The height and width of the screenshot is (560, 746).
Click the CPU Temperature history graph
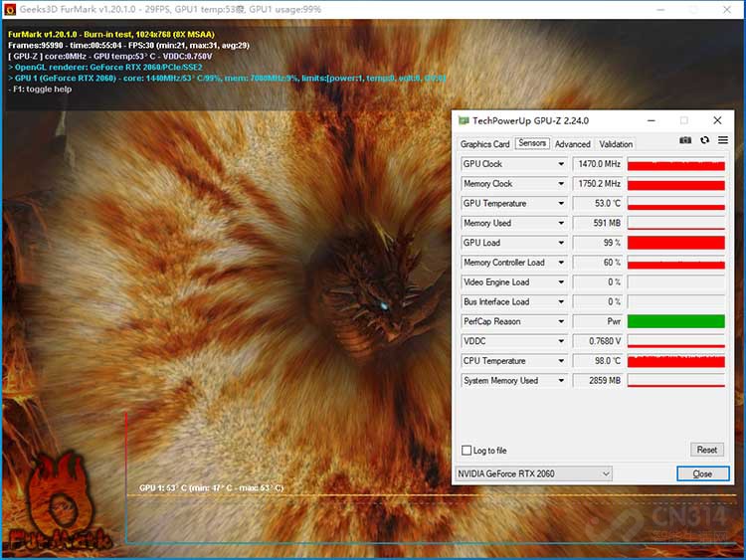point(676,361)
